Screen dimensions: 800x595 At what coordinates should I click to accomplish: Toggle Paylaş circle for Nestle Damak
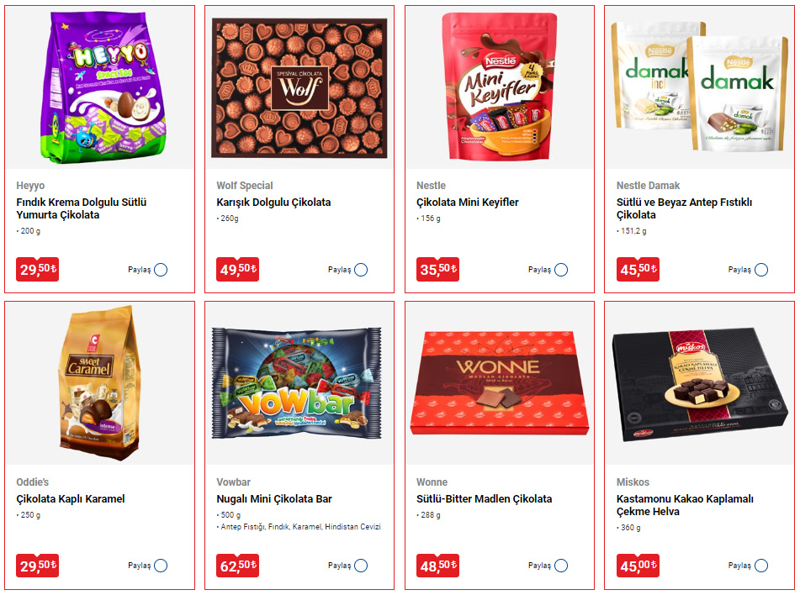click(x=761, y=269)
